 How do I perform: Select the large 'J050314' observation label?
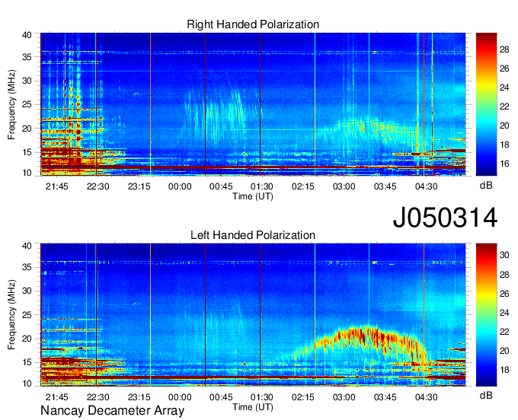(445, 218)
